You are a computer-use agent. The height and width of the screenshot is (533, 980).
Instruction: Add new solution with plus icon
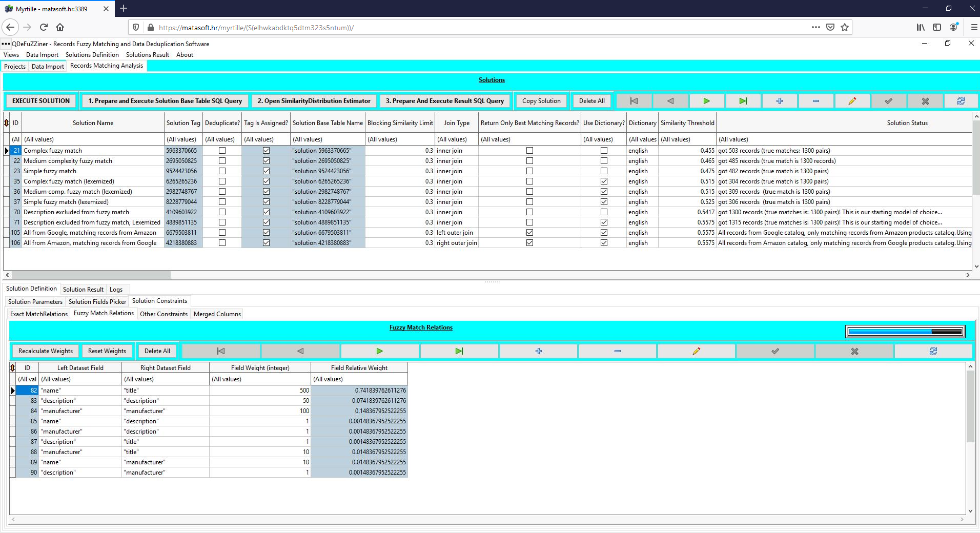780,101
